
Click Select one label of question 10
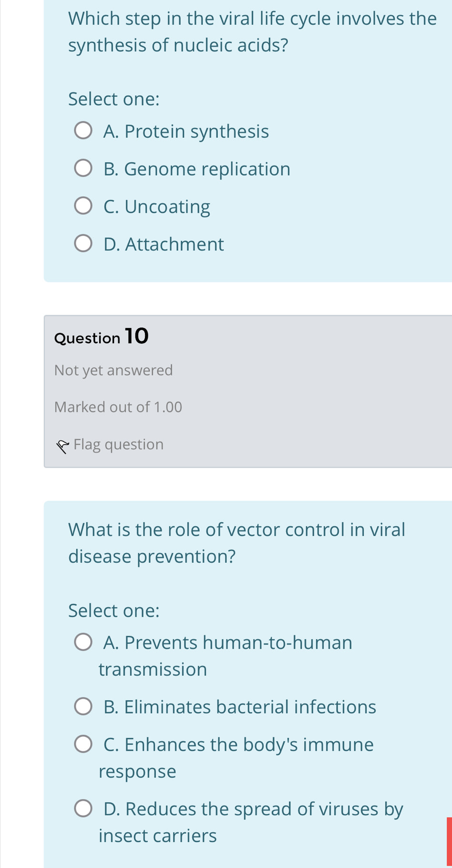113,611
